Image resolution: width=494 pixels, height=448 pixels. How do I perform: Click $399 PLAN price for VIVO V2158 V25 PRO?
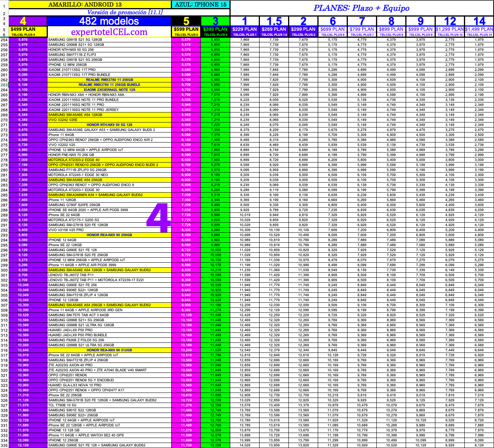click(216, 230)
